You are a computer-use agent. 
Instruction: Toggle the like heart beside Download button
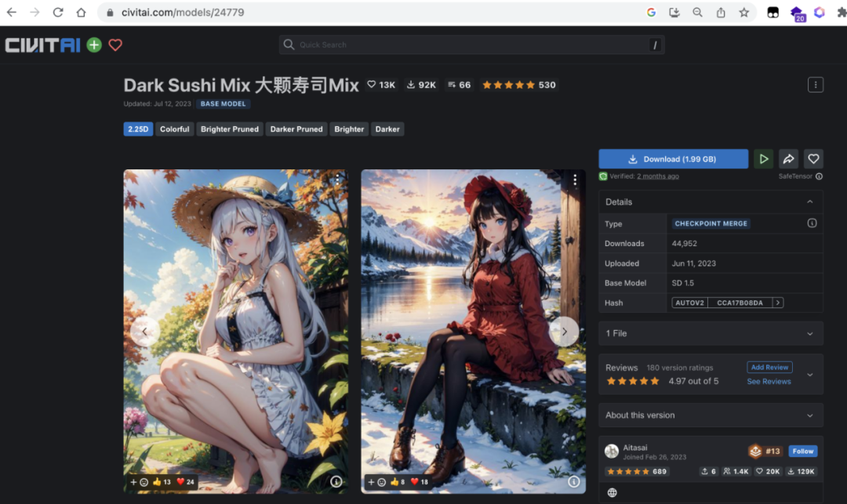coord(813,158)
